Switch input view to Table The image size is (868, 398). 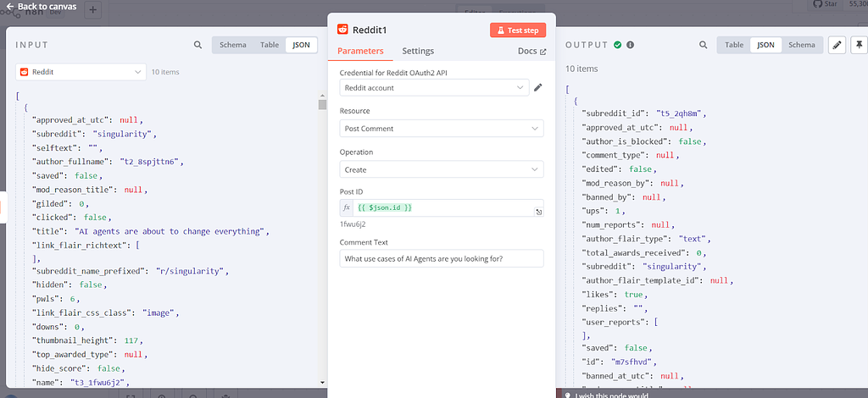coord(269,45)
